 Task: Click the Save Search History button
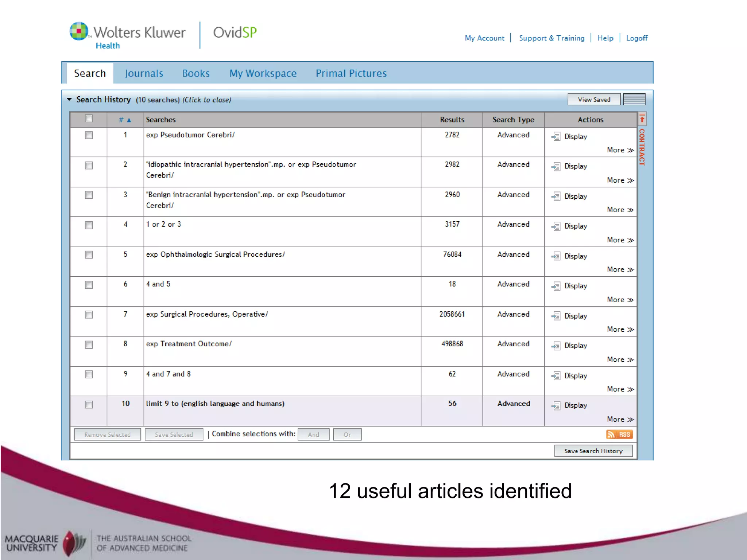pos(593,451)
